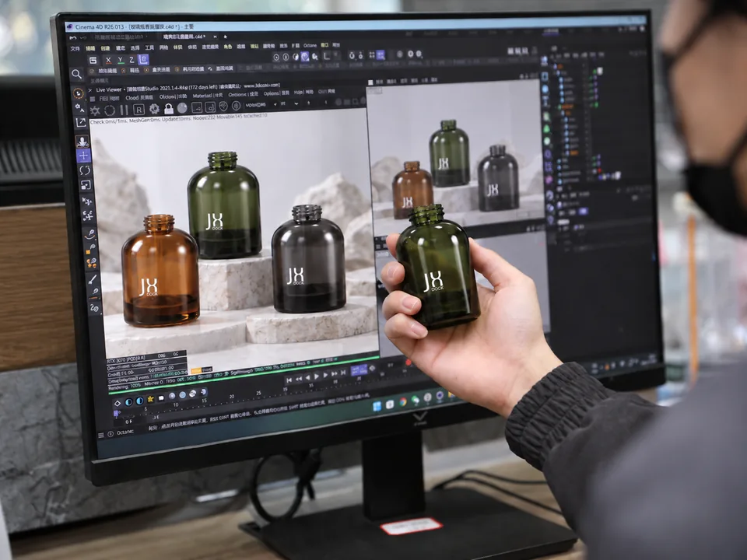Open Octane settings gear in Live Viewer
The image size is (747, 560).
154,109
